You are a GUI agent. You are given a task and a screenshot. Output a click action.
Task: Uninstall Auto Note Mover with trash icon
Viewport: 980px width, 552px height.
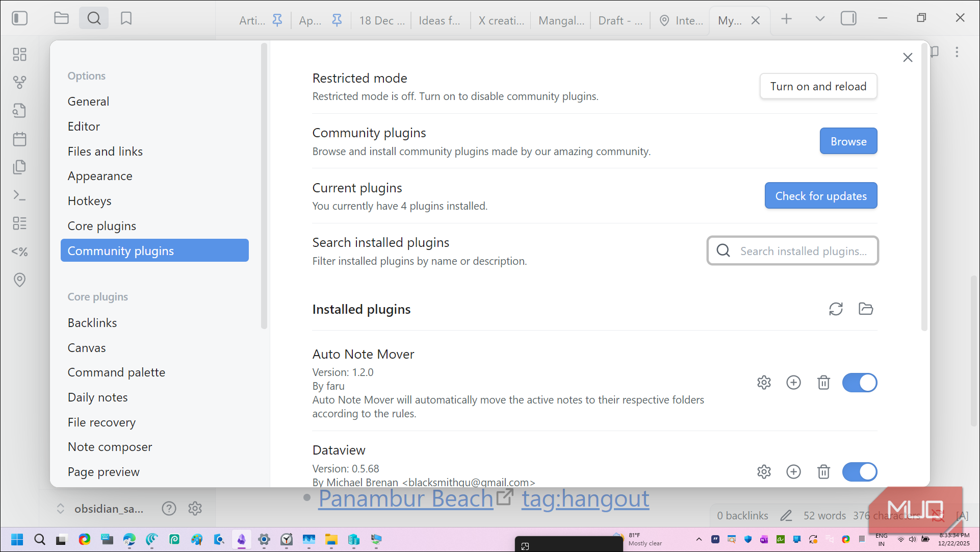(x=823, y=383)
